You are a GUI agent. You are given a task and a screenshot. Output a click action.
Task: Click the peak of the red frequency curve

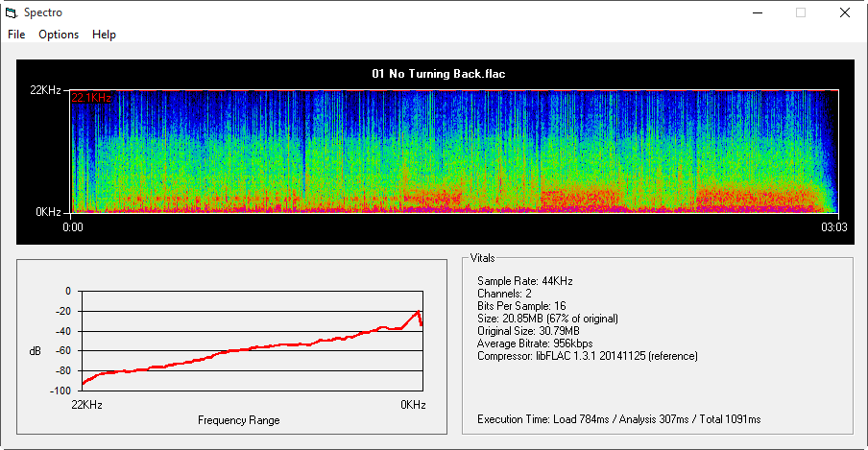[417, 312]
